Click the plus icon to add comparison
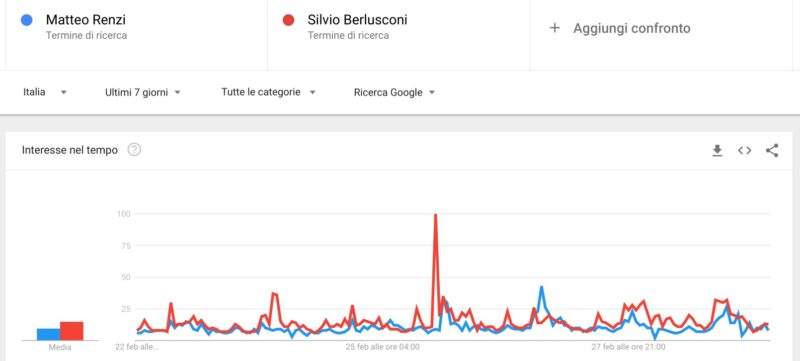The image size is (800, 361). (555, 28)
